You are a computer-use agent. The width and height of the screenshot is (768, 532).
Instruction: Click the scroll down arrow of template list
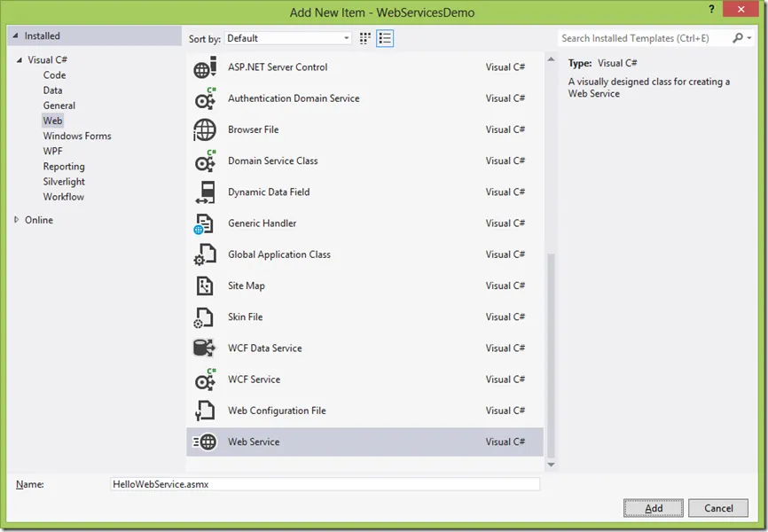(x=551, y=465)
